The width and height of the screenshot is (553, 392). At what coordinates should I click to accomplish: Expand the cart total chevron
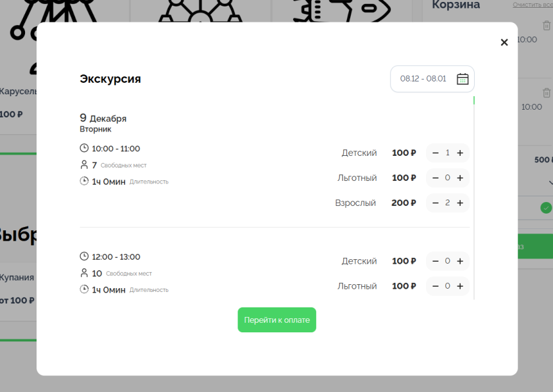[x=549, y=182]
